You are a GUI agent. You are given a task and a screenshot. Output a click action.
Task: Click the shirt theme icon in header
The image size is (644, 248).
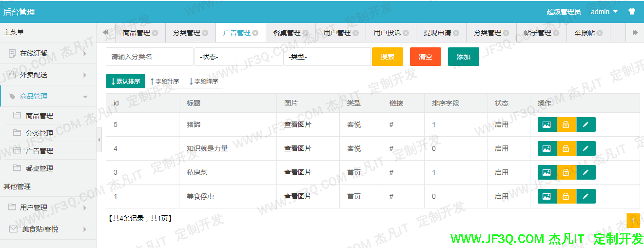[x=632, y=12]
